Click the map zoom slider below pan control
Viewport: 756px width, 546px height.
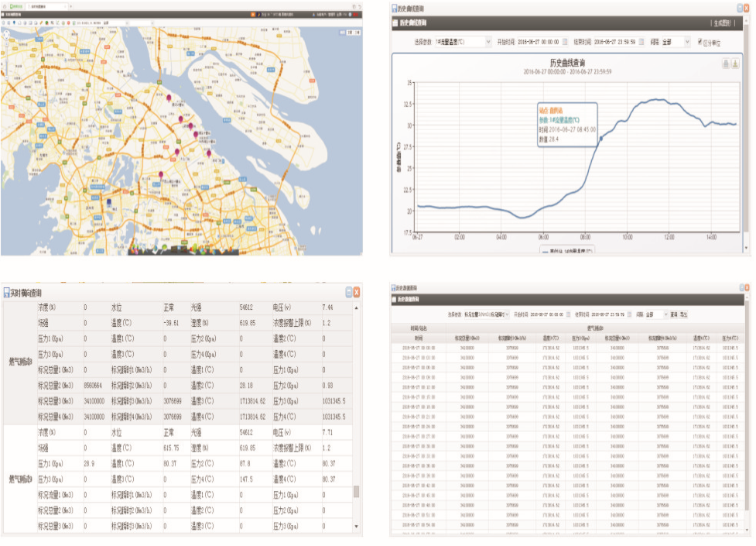pos(6,60)
